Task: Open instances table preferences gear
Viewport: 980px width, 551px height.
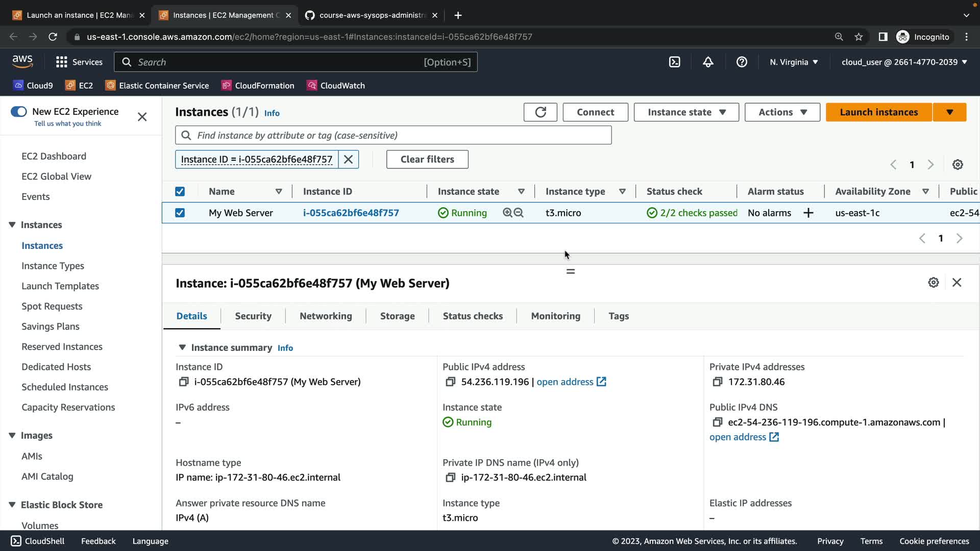Action: tap(958, 165)
